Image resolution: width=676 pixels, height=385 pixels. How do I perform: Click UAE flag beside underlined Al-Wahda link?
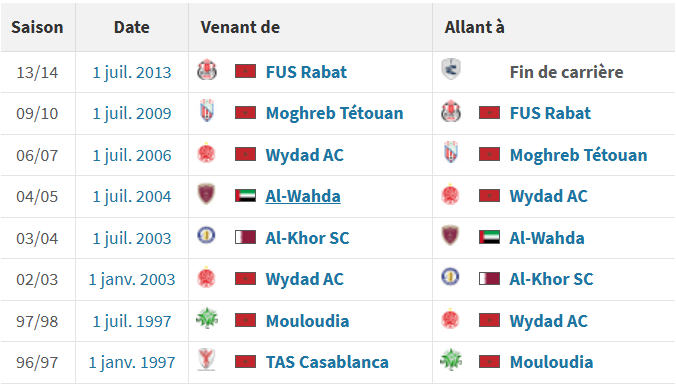(245, 196)
